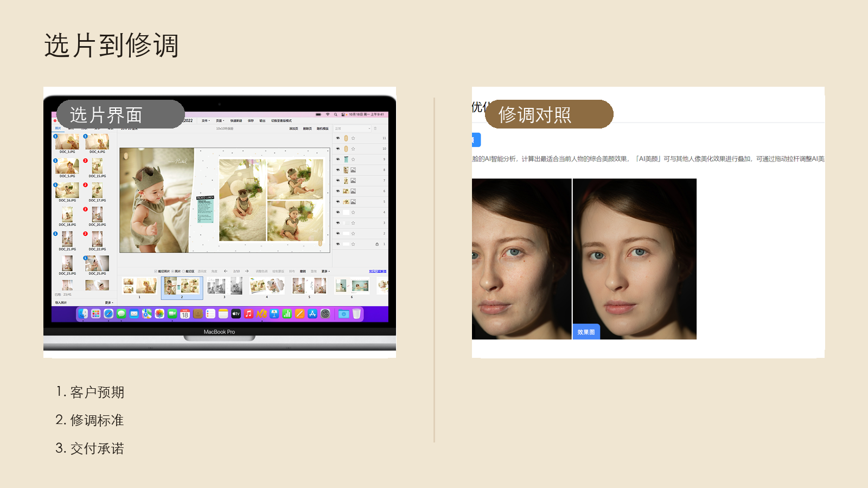The height and width of the screenshot is (488, 868).
Task: Hide layer 11 with its eye icon
Action: [338, 138]
